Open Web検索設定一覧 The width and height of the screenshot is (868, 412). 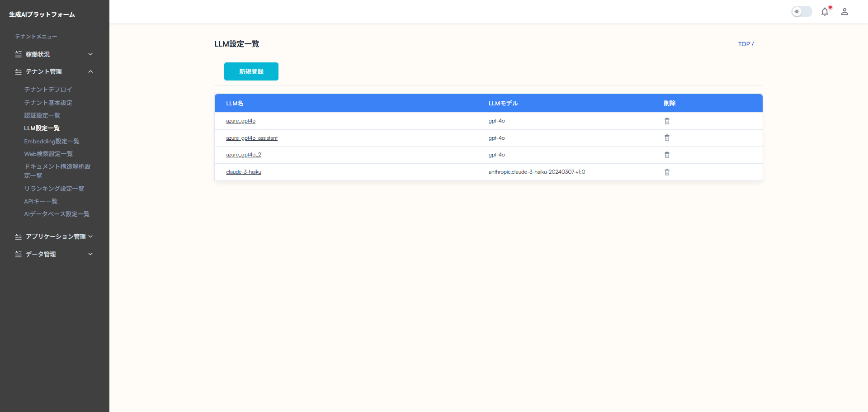(x=48, y=154)
